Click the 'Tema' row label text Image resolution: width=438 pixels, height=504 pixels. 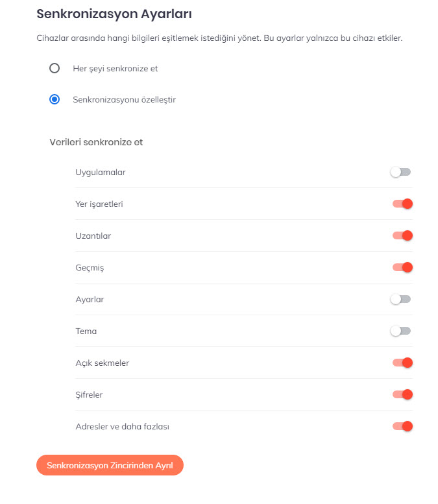pyautogui.click(x=86, y=331)
